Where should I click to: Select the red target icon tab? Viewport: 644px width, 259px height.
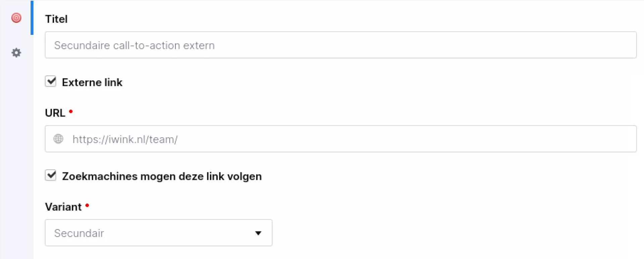(x=16, y=18)
